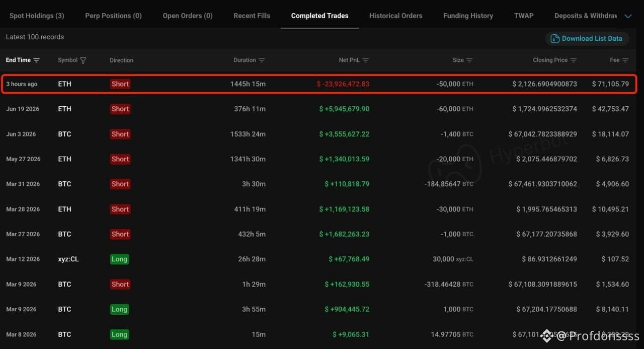This screenshot has width=644, height=349.
Task: Click the download icon in Download List Data
Action: [x=555, y=38]
